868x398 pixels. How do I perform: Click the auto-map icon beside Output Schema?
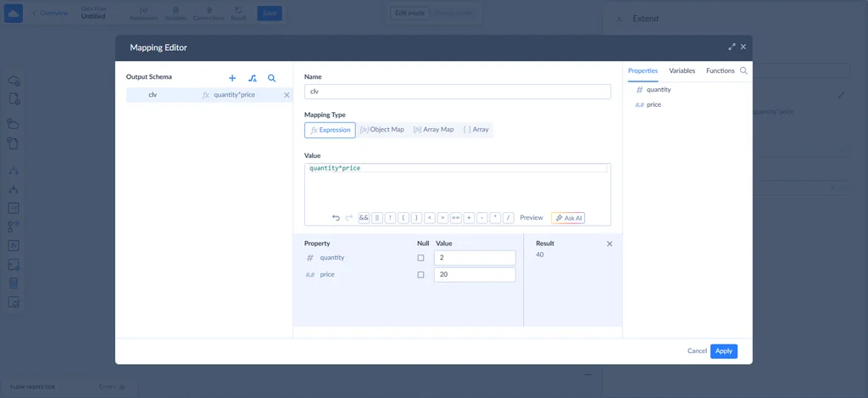point(253,78)
